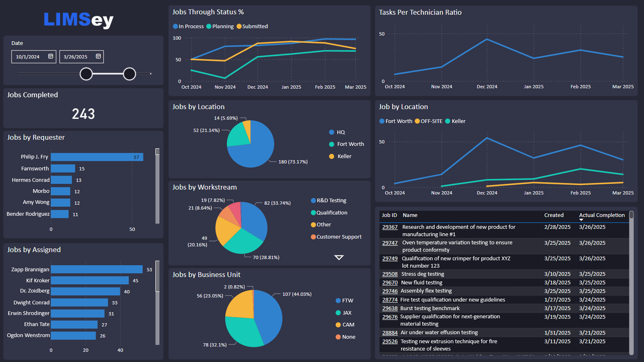
Task: Click the LIMSey logo
Action: point(79,20)
